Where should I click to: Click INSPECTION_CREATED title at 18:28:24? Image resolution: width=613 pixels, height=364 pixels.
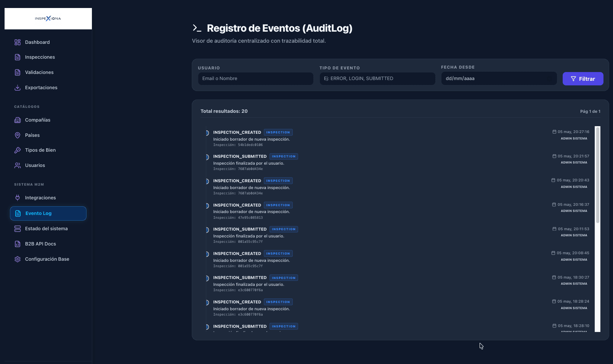(237, 302)
